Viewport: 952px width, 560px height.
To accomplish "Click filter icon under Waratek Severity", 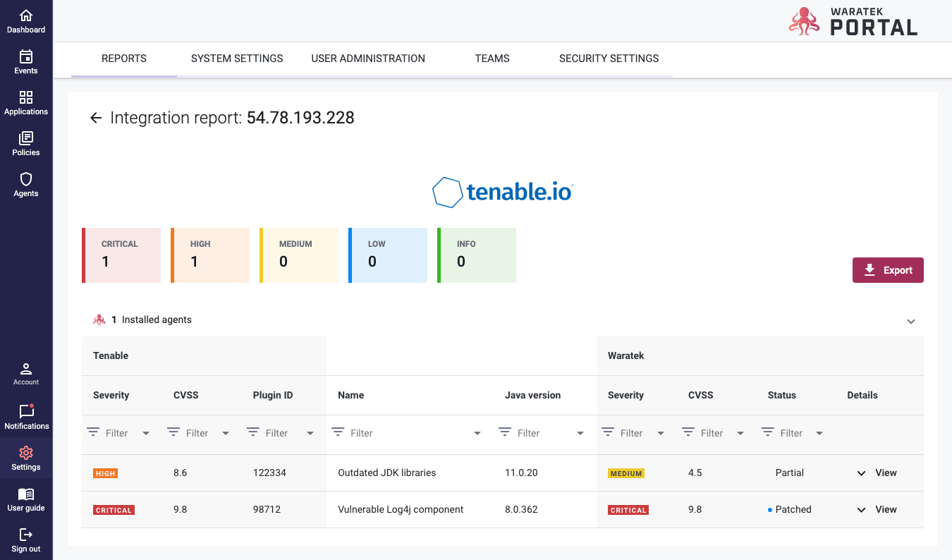I will [608, 432].
